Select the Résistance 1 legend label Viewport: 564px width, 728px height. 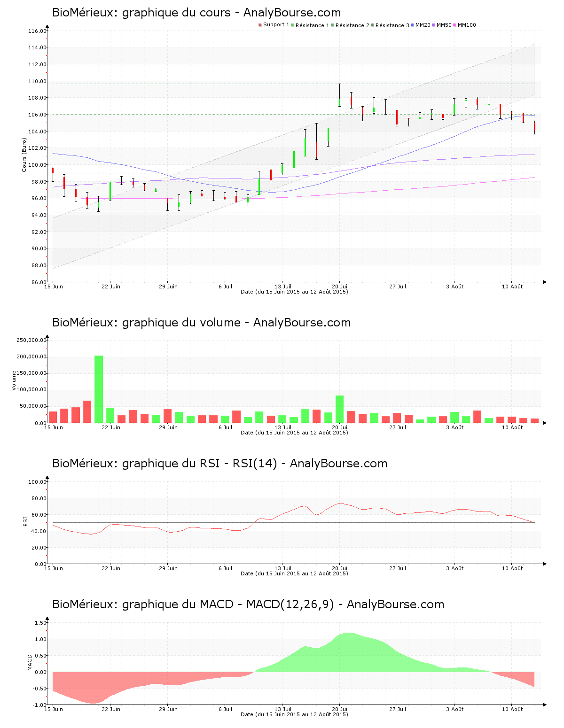click(x=312, y=25)
